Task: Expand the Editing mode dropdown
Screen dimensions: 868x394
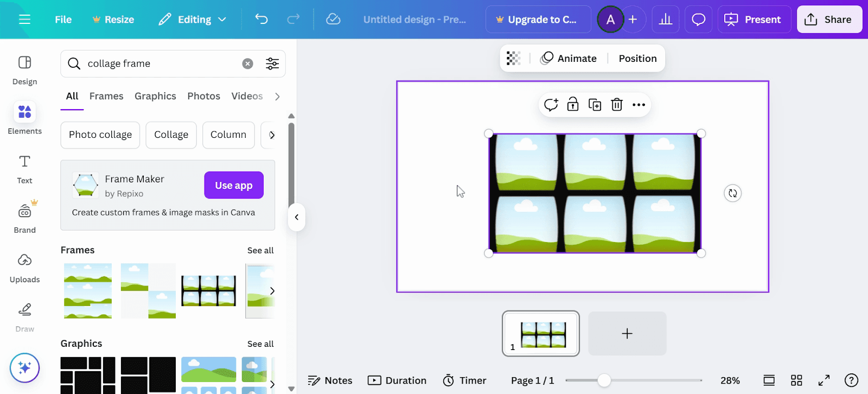Action: (193, 20)
